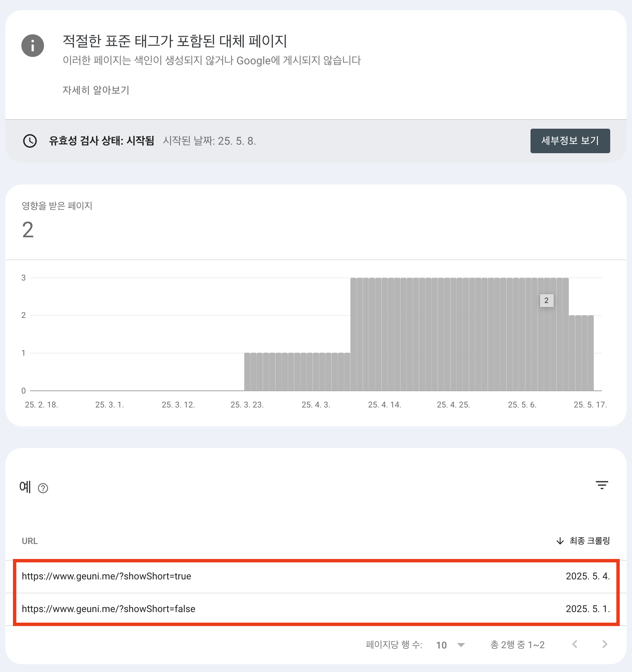Open 자세히 알아보기 link
This screenshot has width=632, height=672.
(96, 90)
